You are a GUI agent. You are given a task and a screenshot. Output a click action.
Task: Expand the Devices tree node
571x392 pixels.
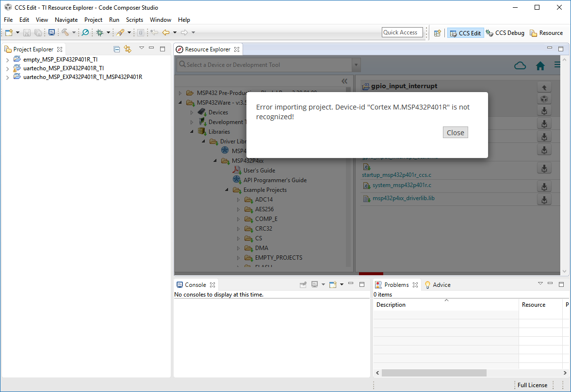[192, 112]
